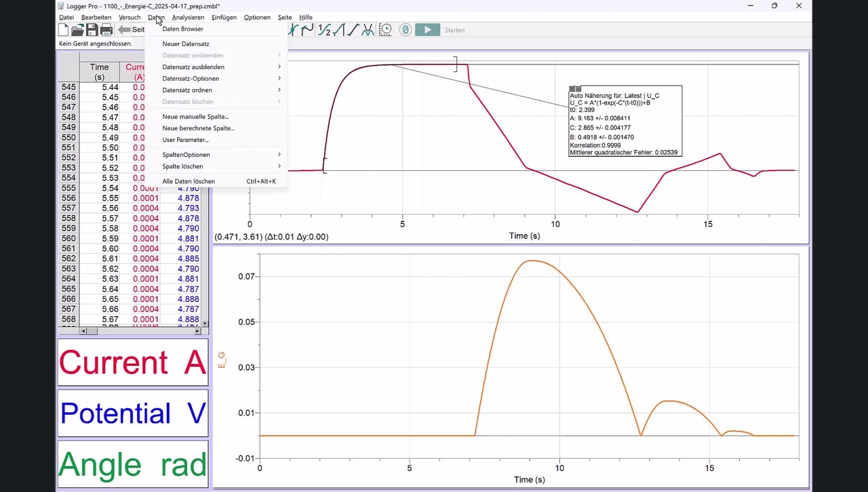Image resolution: width=868 pixels, height=492 pixels.
Task: Open the Versuch menu
Action: pyautogui.click(x=130, y=18)
